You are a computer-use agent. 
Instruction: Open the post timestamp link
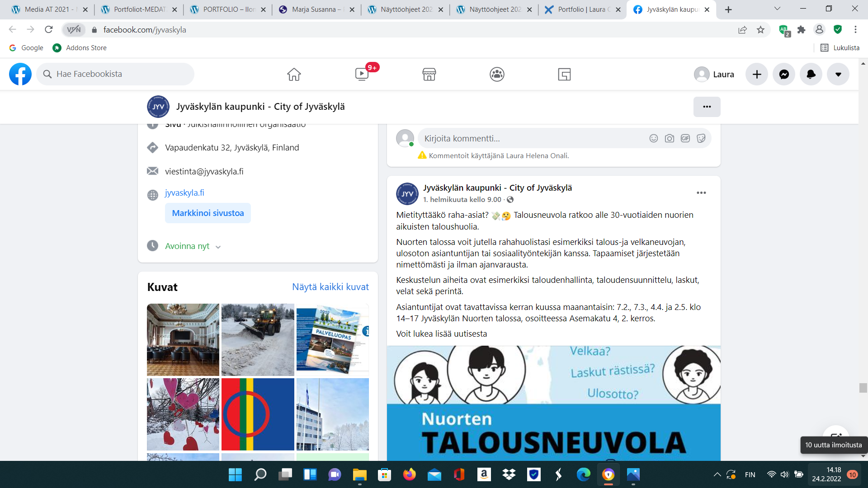tap(462, 200)
